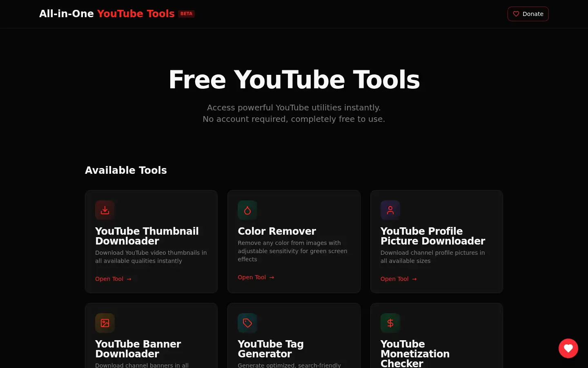Click 'Download channel banners in all' text
Viewport: 588px width, 368px height.
tap(142, 365)
